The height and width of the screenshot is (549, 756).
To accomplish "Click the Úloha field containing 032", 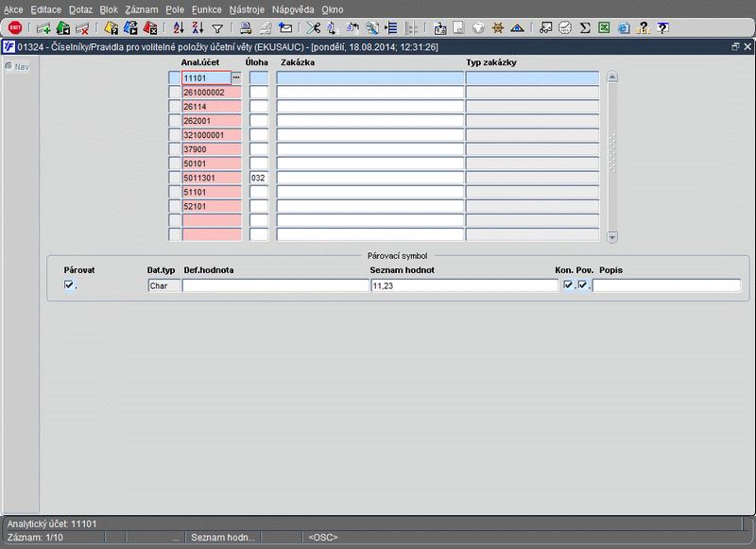I will [259, 178].
